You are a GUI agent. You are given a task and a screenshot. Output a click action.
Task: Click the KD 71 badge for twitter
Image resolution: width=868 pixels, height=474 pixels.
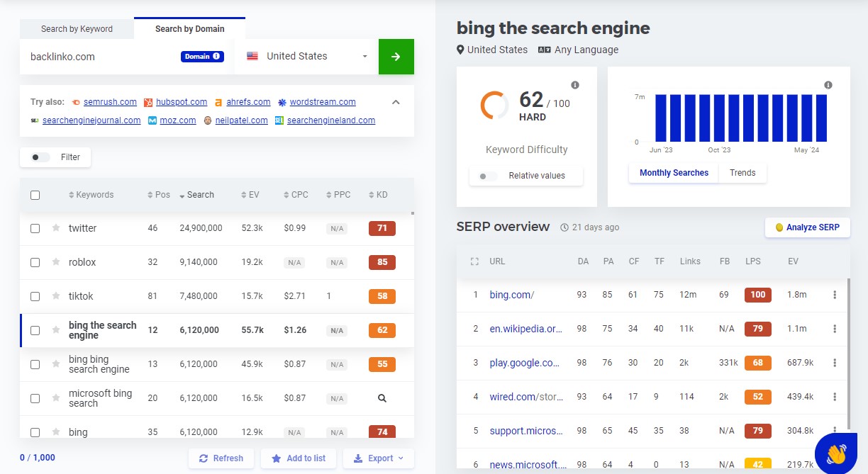tap(382, 228)
